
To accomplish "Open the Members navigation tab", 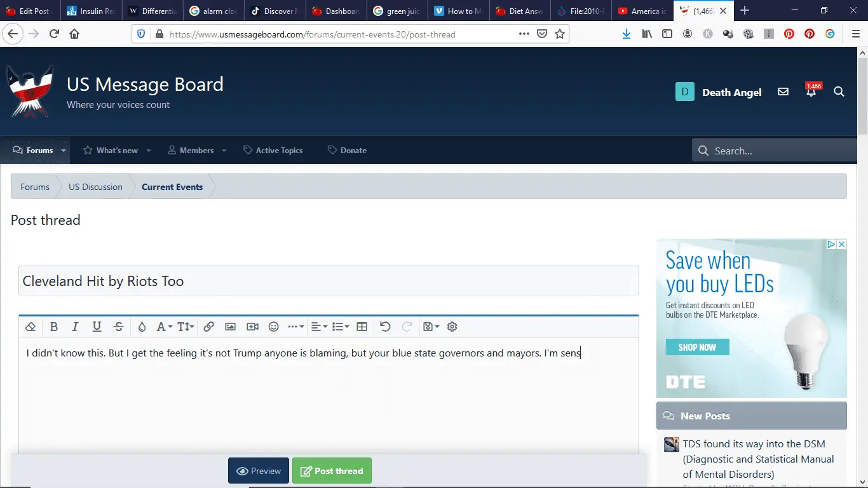I will [190, 151].
